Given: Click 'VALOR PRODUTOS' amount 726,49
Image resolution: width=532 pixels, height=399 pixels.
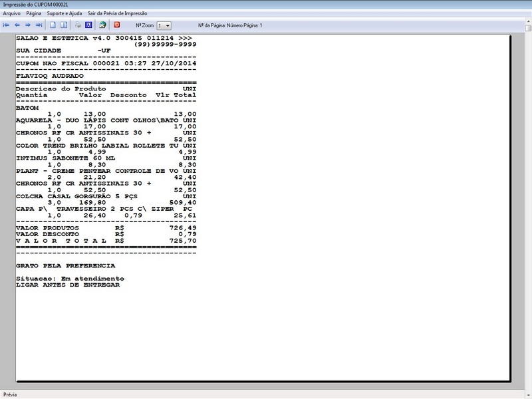Looking at the screenshot, I should click(183, 228).
